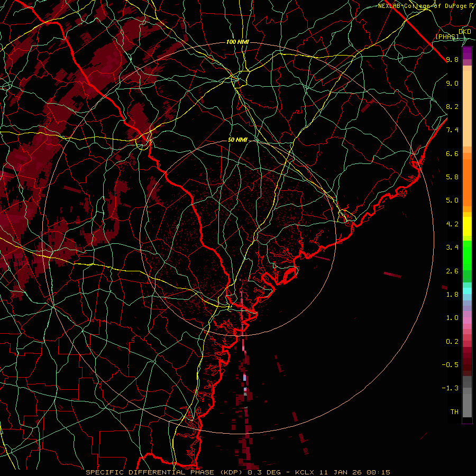The height and width of the screenshot is (476, 476).
Task: Click the 1.8 value on the color scale
Action: tap(452, 295)
